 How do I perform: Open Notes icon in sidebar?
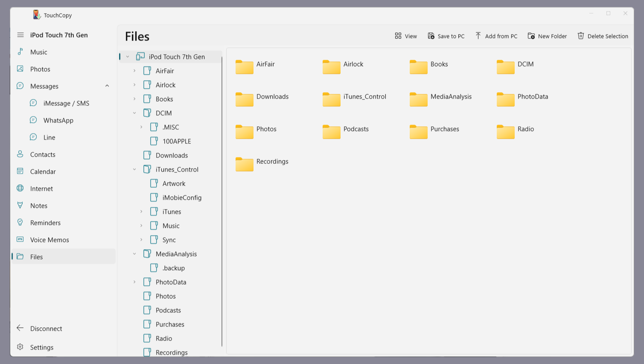[x=20, y=205]
